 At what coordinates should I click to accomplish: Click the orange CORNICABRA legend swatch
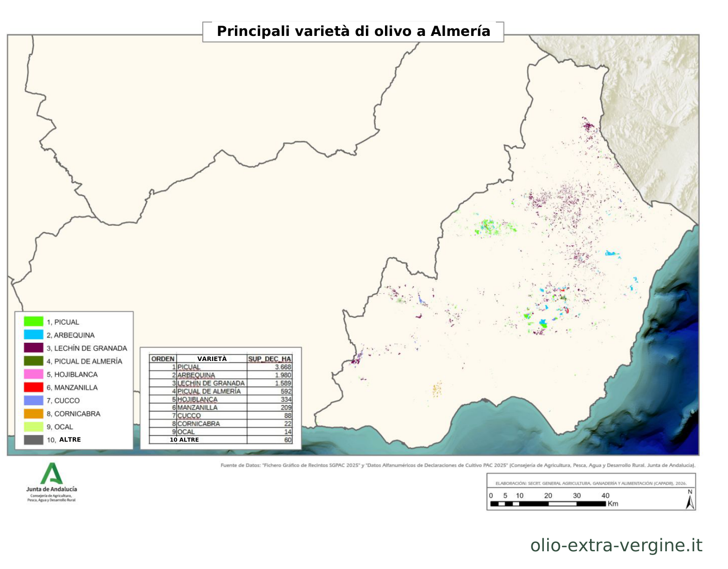(34, 413)
